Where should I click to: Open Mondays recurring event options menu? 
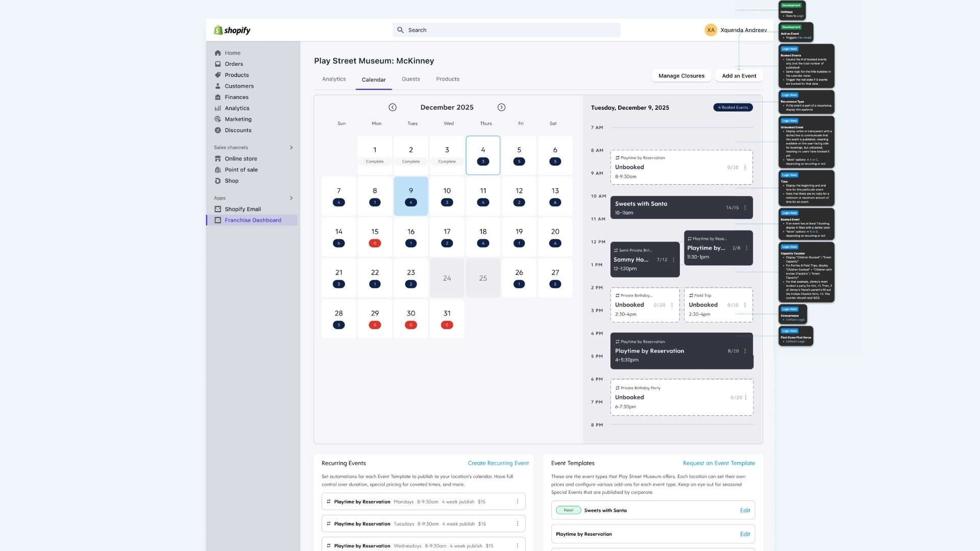click(x=518, y=502)
